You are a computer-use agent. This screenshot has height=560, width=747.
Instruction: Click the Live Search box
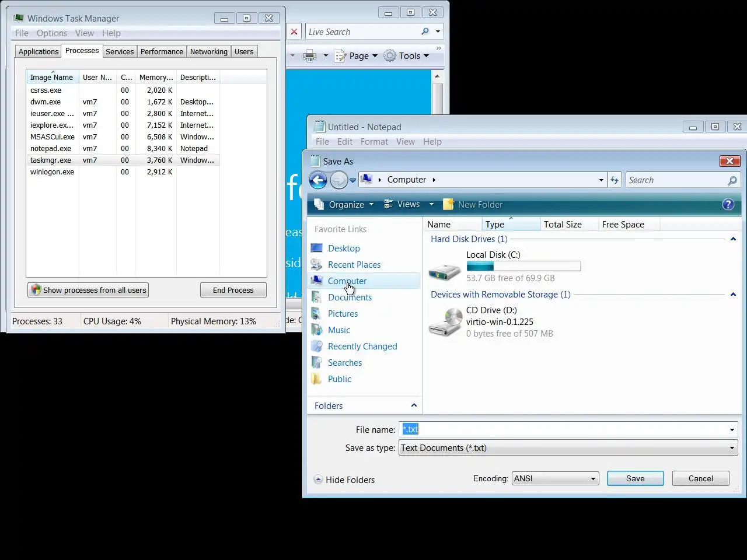(x=363, y=32)
